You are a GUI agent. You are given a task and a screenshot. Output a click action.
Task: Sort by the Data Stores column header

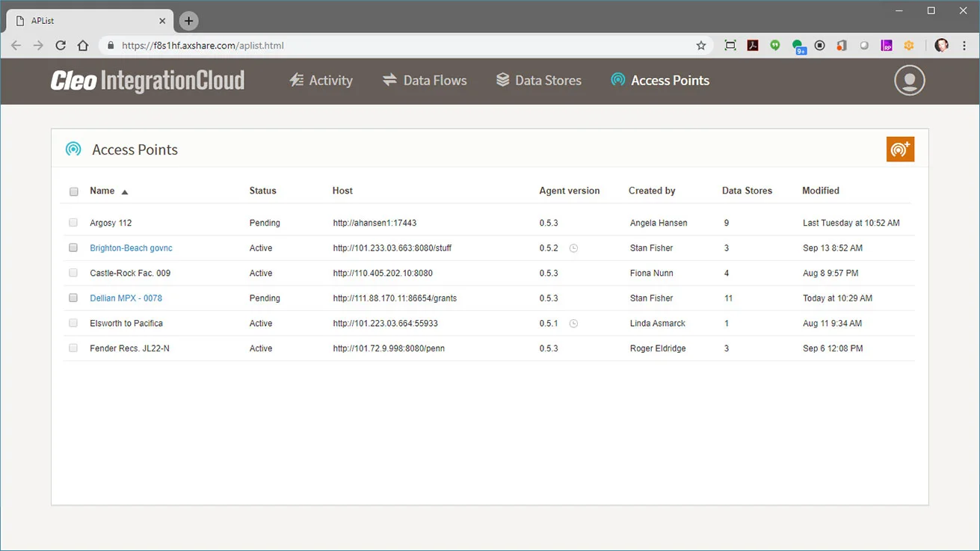(x=747, y=191)
